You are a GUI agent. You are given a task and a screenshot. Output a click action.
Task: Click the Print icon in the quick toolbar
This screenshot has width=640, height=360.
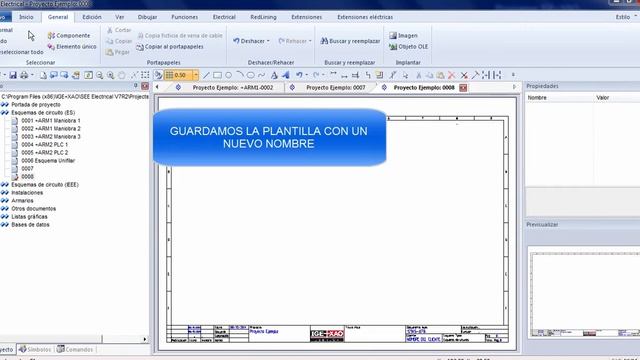click(24, 75)
